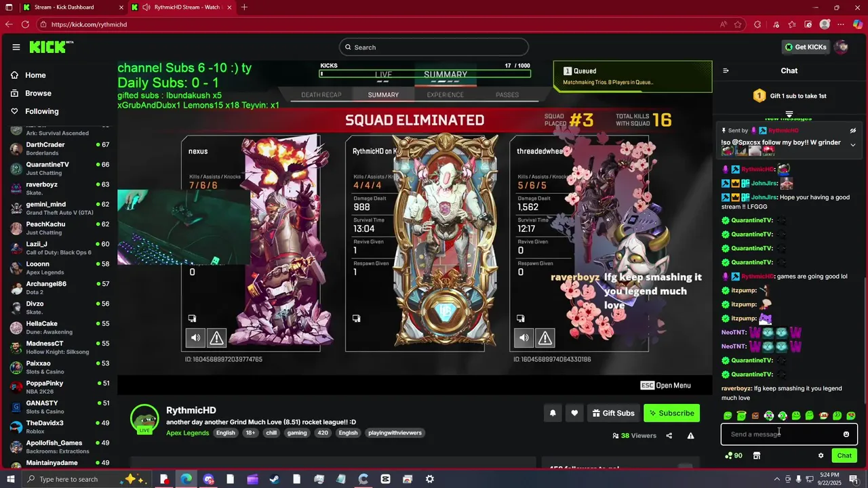The image size is (868, 488).
Task: Open TheDavidx3 channel in the sidebar
Action: click(60, 427)
